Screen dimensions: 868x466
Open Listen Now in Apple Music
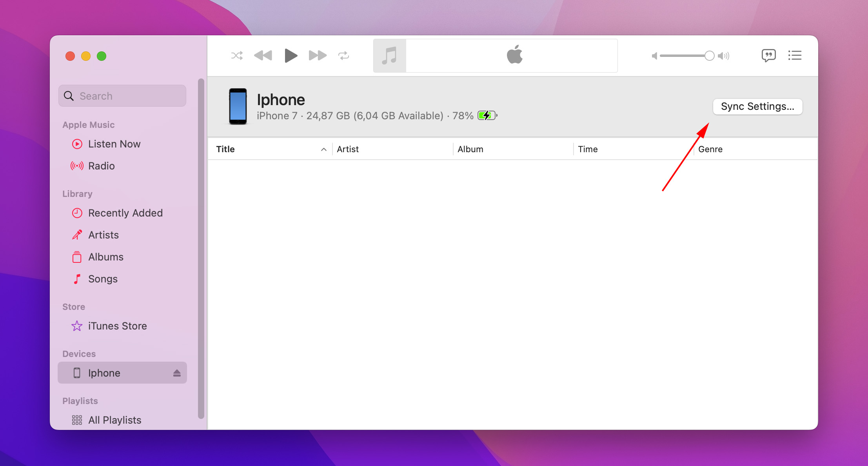pyautogui.click(x=122, y=144)
